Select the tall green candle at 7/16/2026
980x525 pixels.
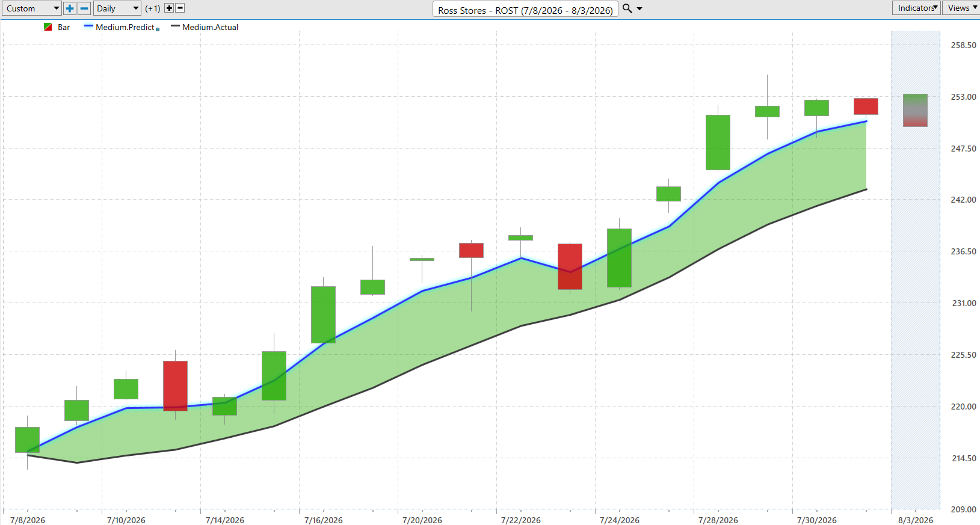(x=323, y=315)
